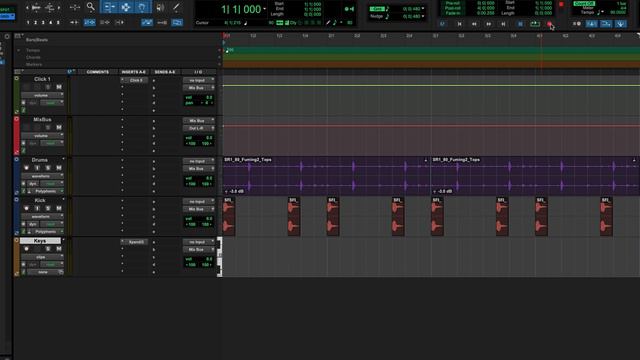This screenshot has height=360, width=640.
Task: Click the horizontal zoom-out arrow
Action: tap(27, 7)
